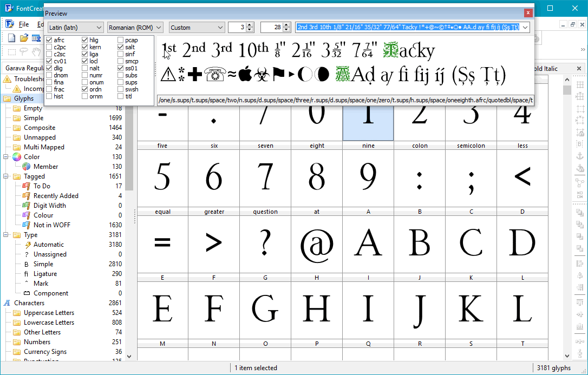The image size is (588, 375).
Task: Click the preview text input field
Action: click(x=408, y=28)
